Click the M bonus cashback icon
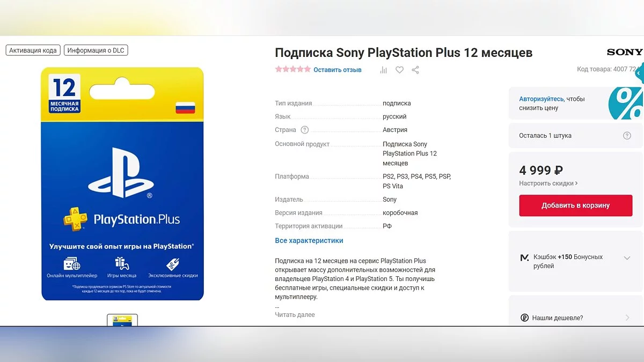The width and height of the screenshot is (644, 362). (x=524, y=258)
